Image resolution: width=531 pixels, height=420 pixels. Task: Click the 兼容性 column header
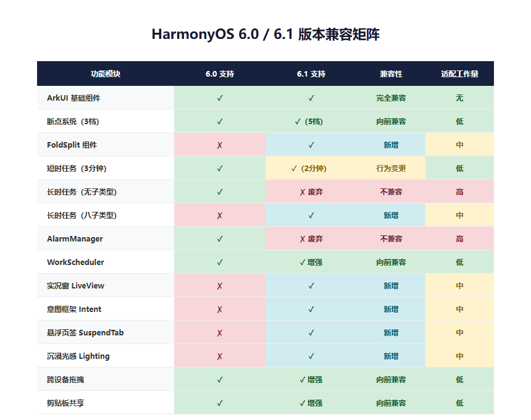pos(391,74)
